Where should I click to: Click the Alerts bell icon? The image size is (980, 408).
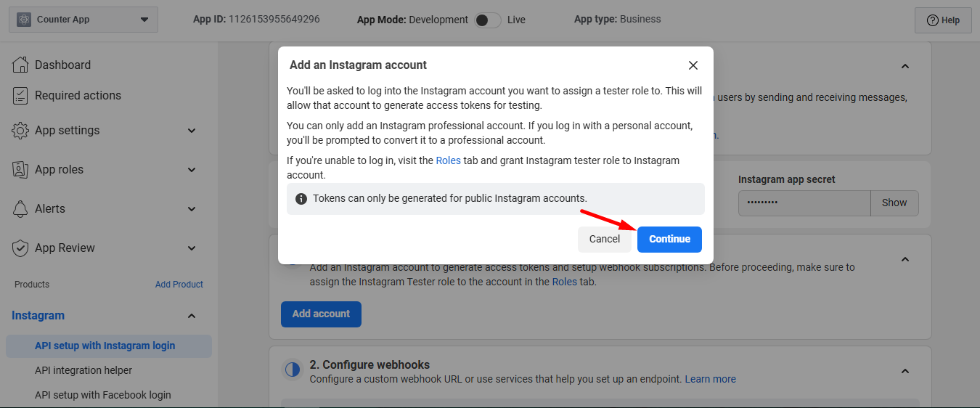pos(20,209)
